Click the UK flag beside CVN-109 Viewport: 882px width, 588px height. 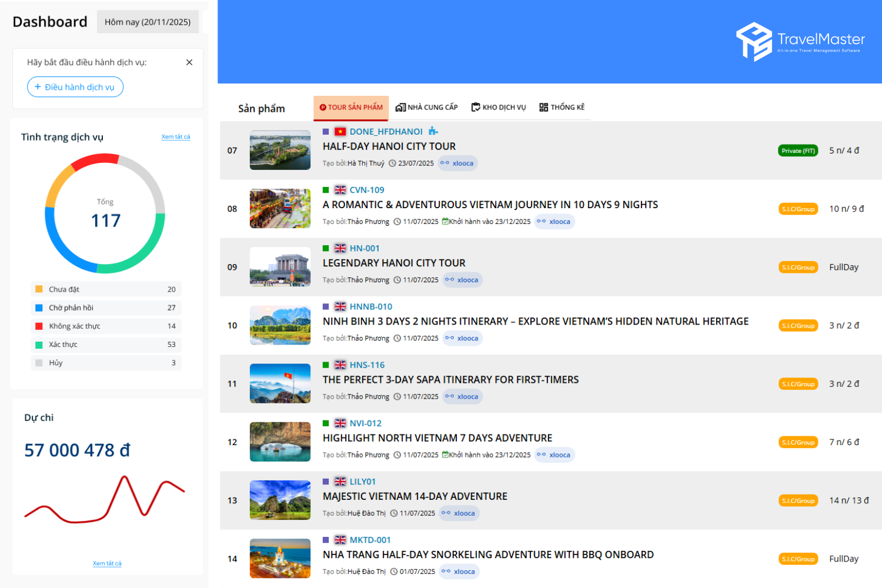tap(340, 190)
